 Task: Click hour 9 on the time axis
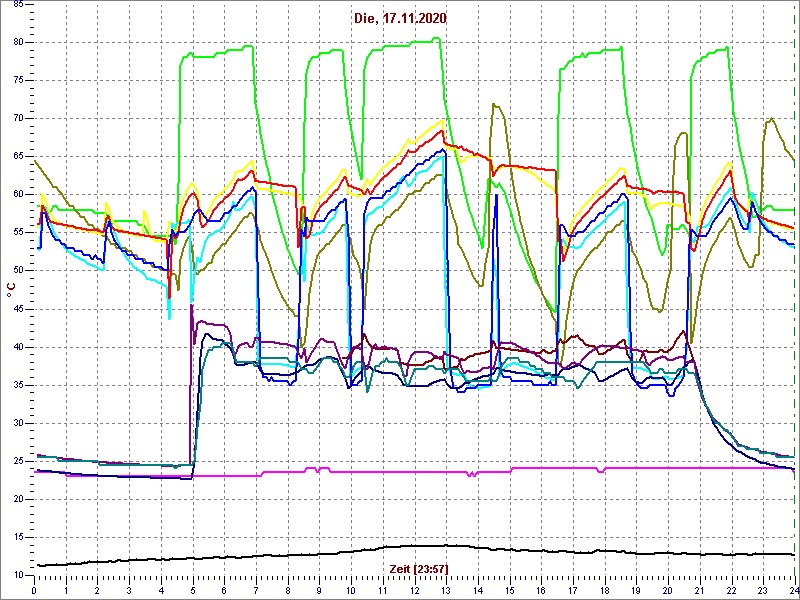click(x=319, y=590)
